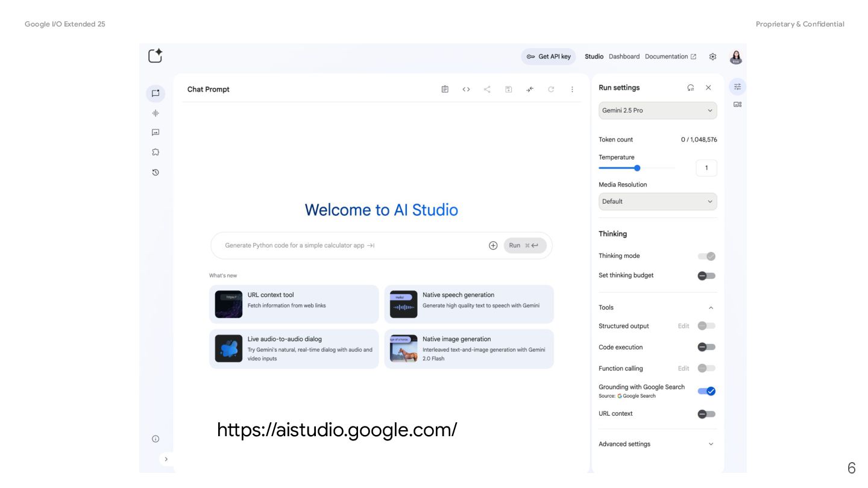Open the Native speech generation card
868x488 pixels.
469,304
